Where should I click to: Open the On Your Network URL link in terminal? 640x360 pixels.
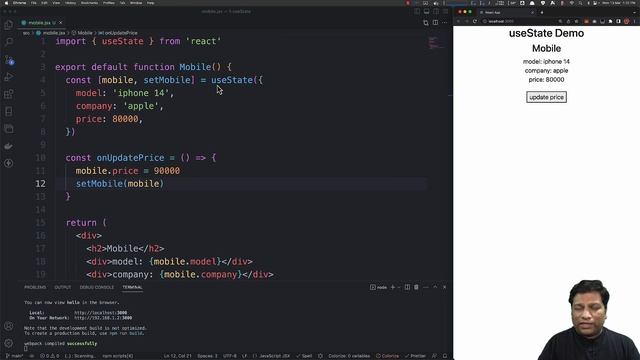(103, 318)
